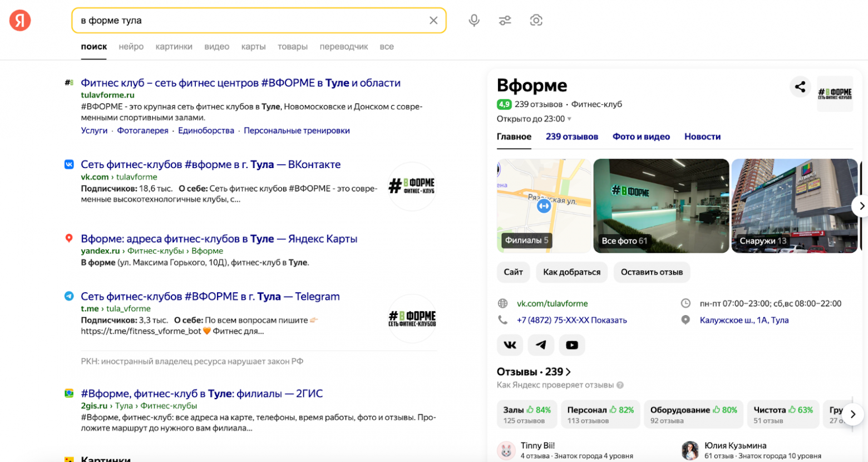Show next photos in carousel arrow
The height and width of the screenshot is (462, 868).
pyautogui.click(x=860, y=206)
